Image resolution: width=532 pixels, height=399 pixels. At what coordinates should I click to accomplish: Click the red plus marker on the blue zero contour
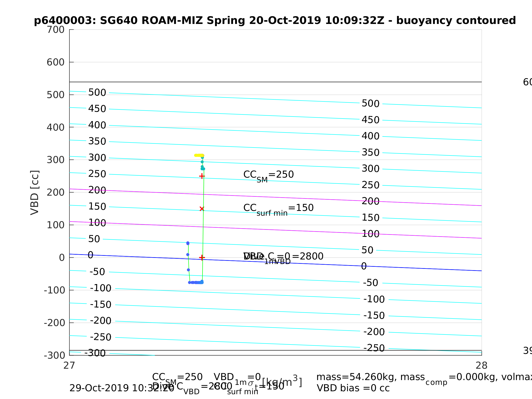point(202,258)
